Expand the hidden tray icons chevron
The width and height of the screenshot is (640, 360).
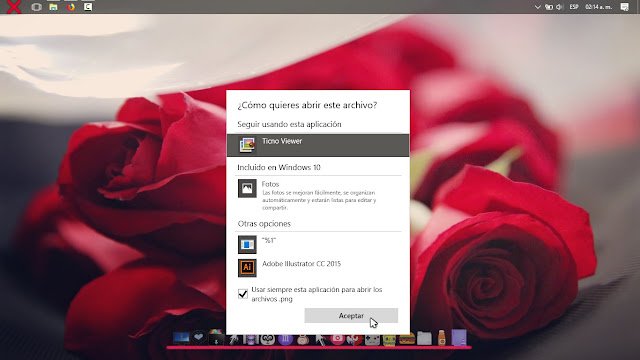538,7
